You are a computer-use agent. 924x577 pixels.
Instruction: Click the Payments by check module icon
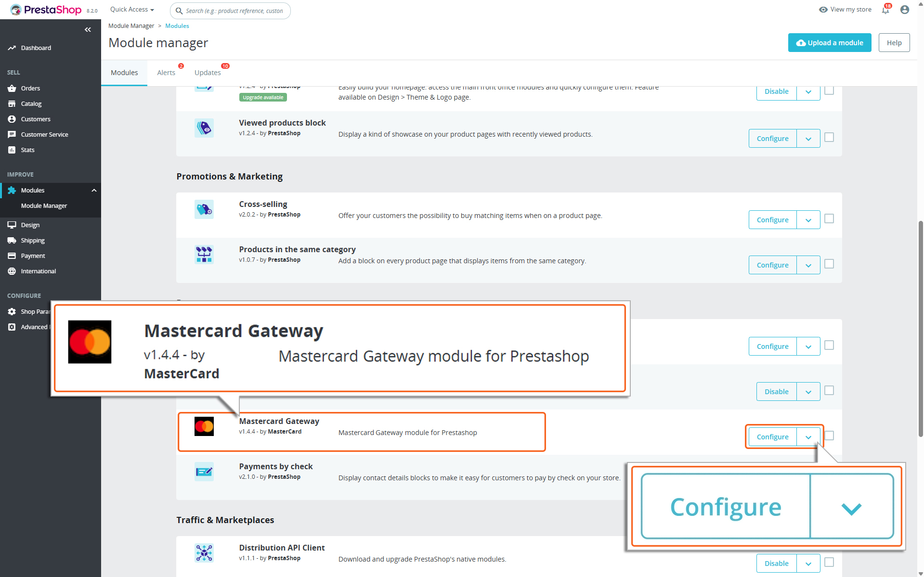[x=204, y=472]
